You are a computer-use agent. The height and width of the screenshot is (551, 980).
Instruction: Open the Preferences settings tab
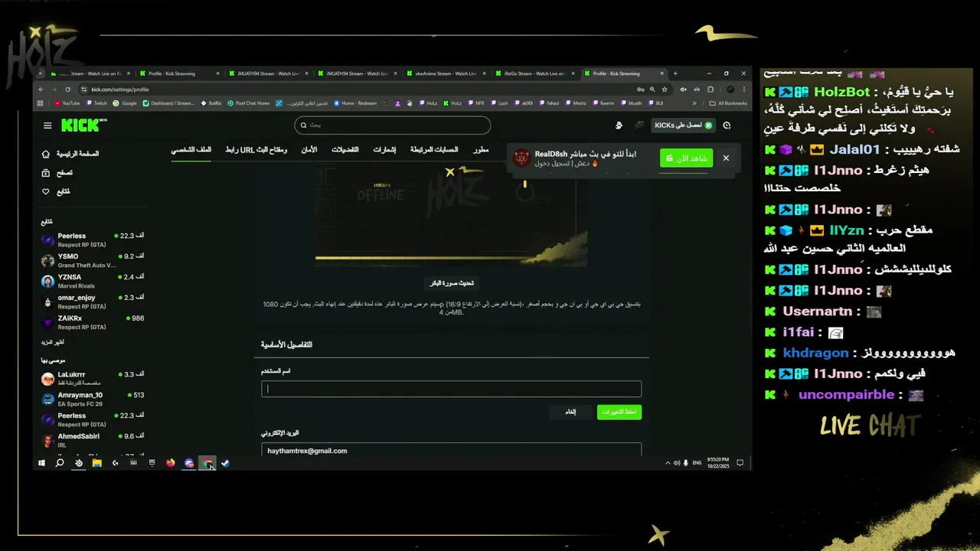pyautogui.click(x=345, y=149)
